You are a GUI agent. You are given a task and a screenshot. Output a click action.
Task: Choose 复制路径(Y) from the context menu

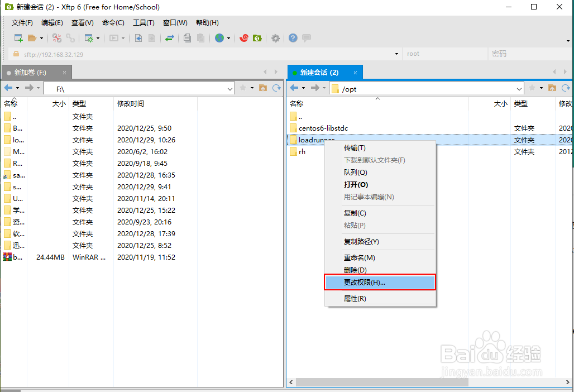[x=380, y=242]
